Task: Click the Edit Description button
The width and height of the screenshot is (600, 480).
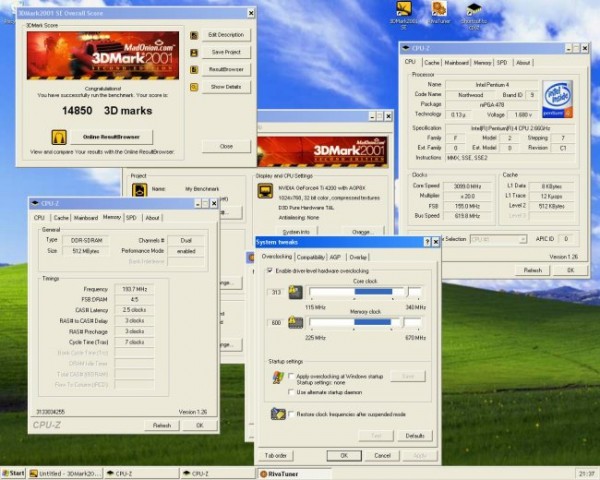Action: (x=226, y=35)
